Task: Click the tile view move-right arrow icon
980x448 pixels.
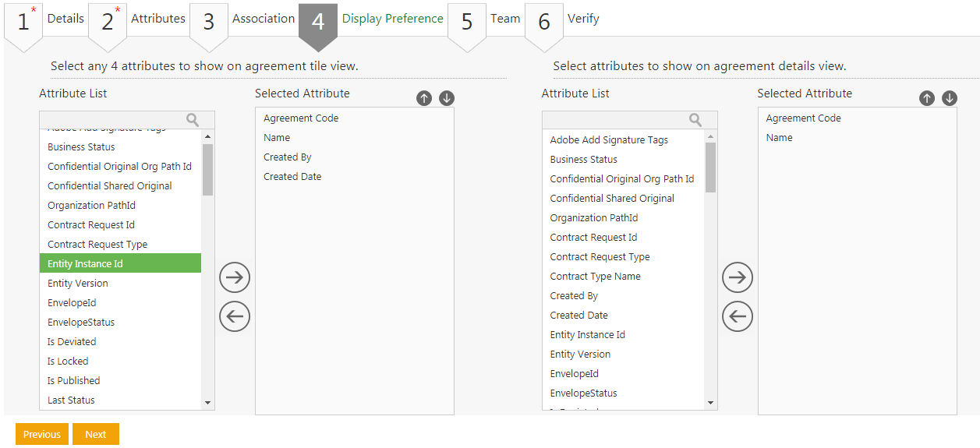Action: tap(235, 277)
